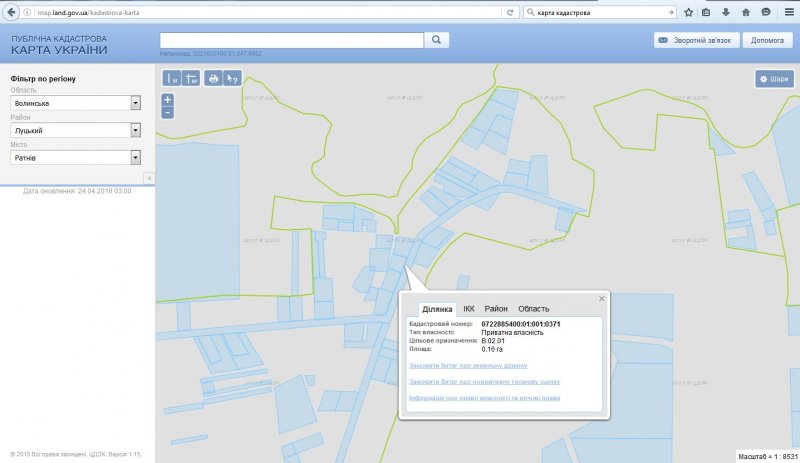The width and height of the screenshot is (800, 463).
Task: Open the Шари layers button
Action: [x=774, y=78]
